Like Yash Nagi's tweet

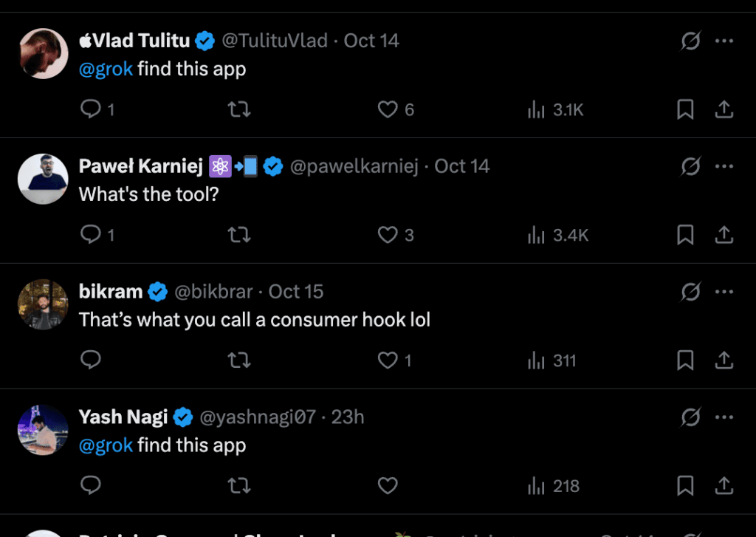[x=388, y=486]
